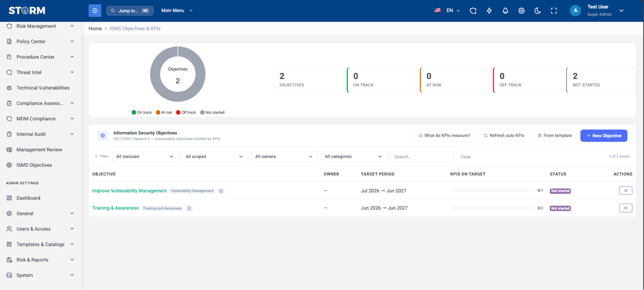Enter fullscreen with the expand icon
Image resolution: width=644 pixels, height=290 pixels.
[x=554, y=11]
